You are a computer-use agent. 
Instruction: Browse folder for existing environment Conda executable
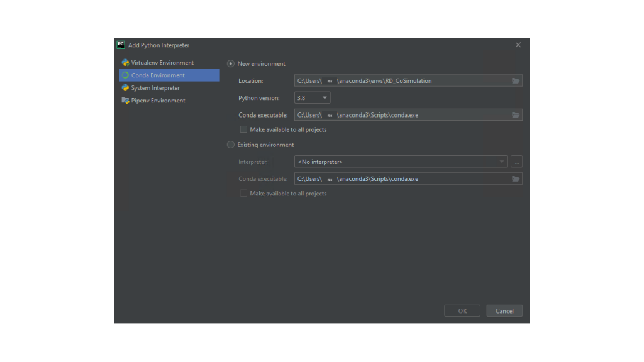[x=516, y=179]
